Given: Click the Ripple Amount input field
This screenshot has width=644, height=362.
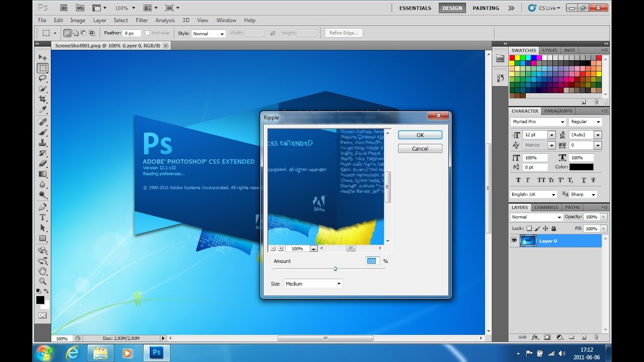Looking at the screenshot, I should point(371,261).
